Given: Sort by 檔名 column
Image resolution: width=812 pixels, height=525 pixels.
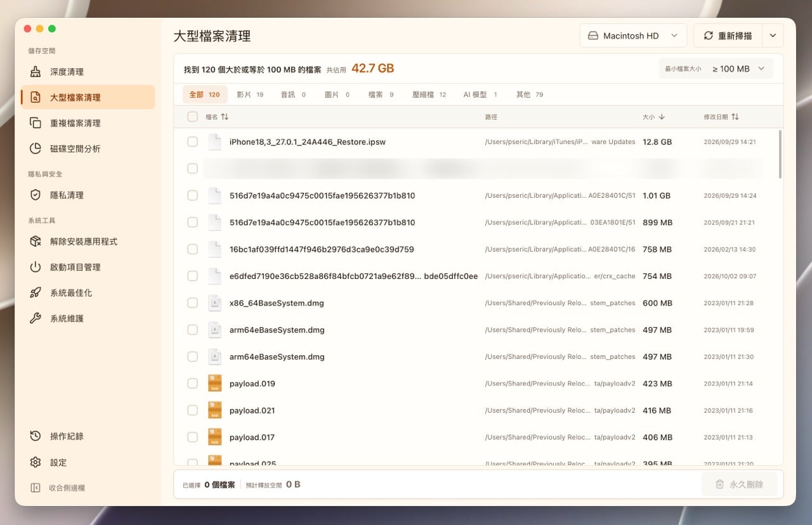Looking at the screenshot, I should point(217,117).
